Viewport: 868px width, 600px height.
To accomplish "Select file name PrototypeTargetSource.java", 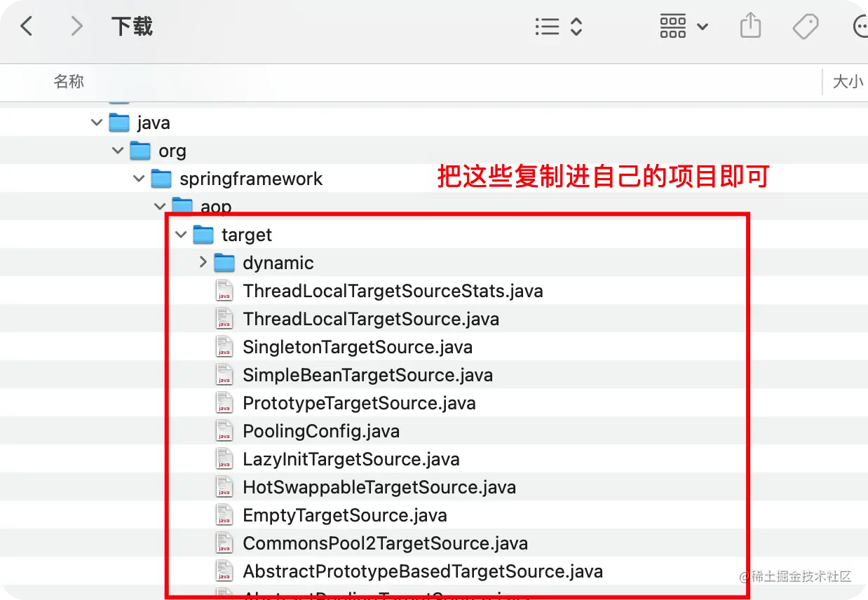I will tap(359, 403).
